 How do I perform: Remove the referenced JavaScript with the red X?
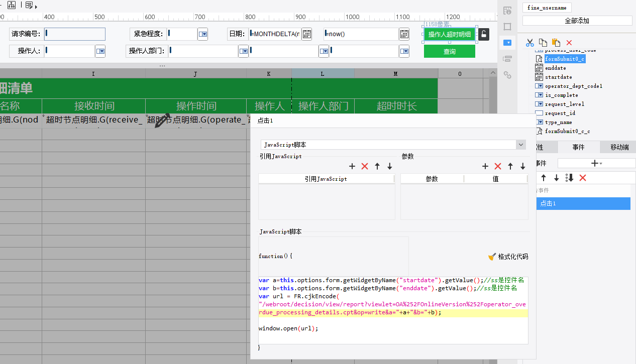(x=365, y=166)
